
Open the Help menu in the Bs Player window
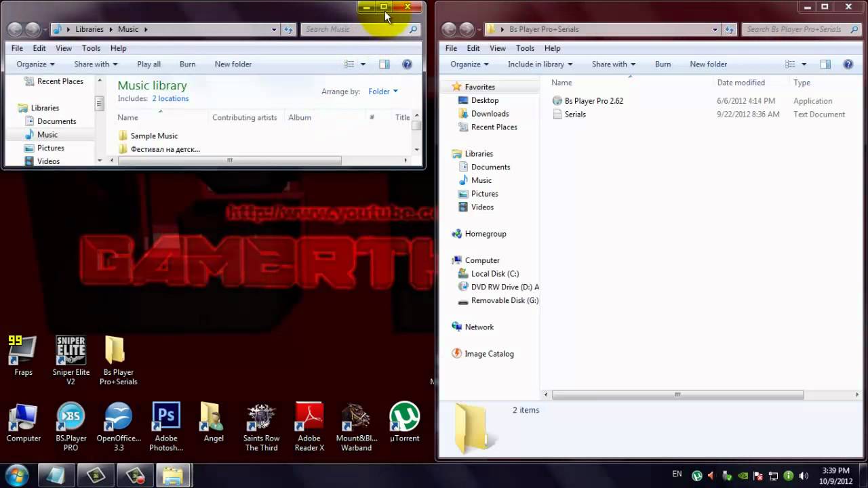click(x=552, y=48)
